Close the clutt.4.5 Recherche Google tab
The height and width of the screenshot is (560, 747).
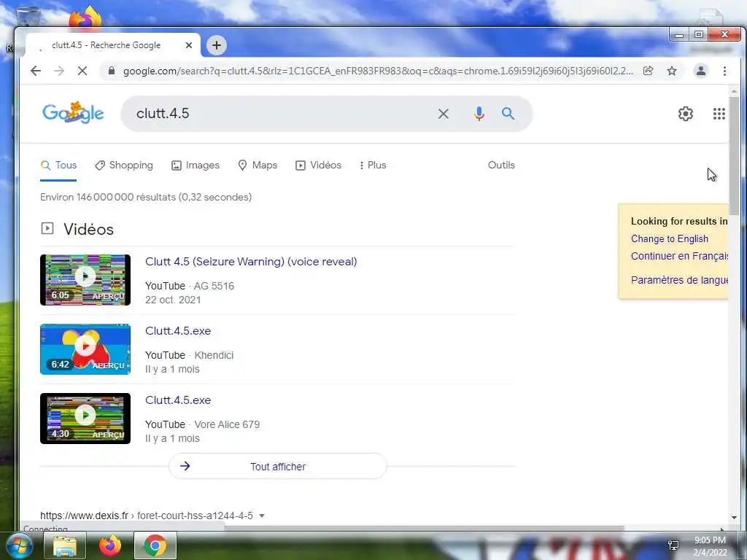(189, 45)
